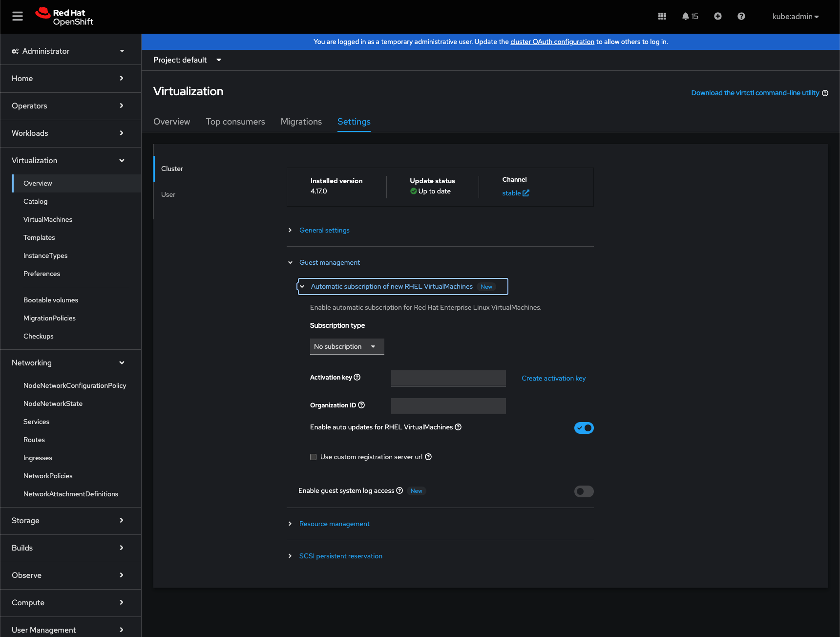This screenshot has width=840, height=637.
Task: Click the plus import icon in header
Action: coord(717,16)
